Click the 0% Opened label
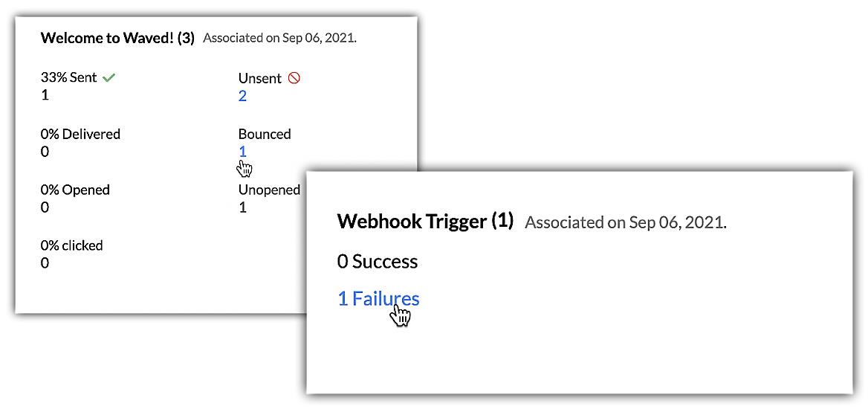The width and height of the screenshot is (868, 409). pos(75,190)
